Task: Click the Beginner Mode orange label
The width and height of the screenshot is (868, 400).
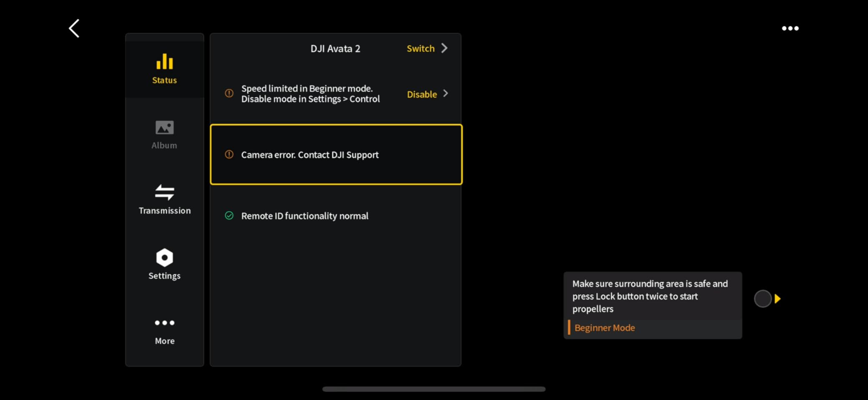Action: [605, 327]
